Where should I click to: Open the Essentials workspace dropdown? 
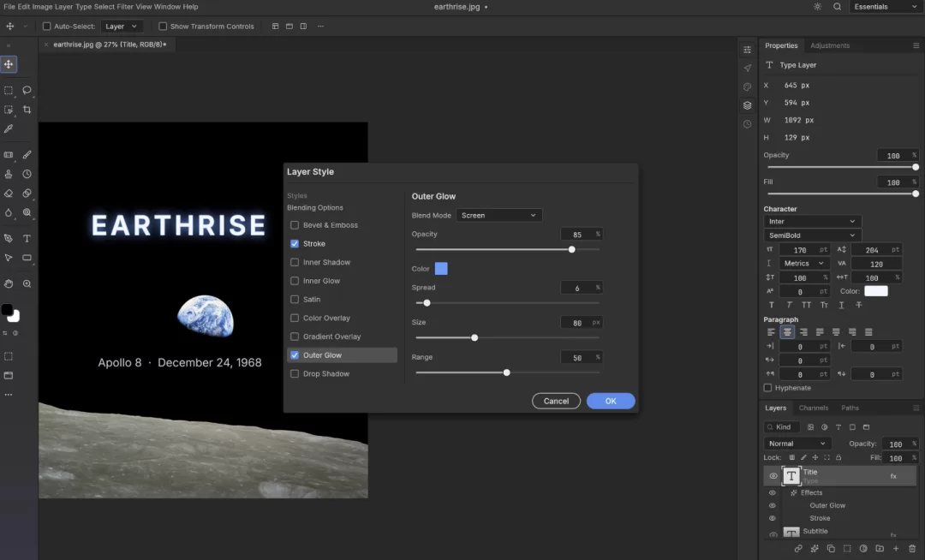point(886,7)
